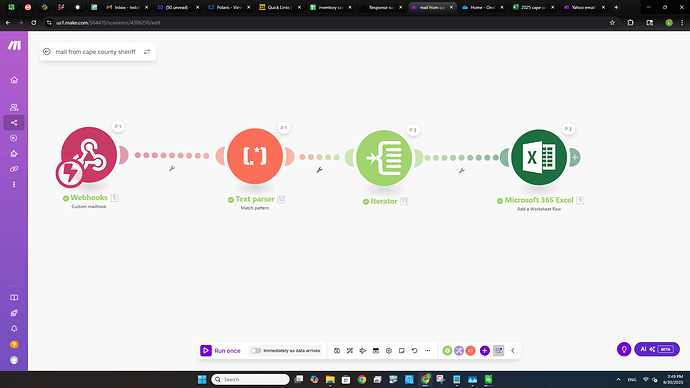Click the undo/previous version icon
The width and height of the screenshot is (690, 388).
(x=415, y=351)
